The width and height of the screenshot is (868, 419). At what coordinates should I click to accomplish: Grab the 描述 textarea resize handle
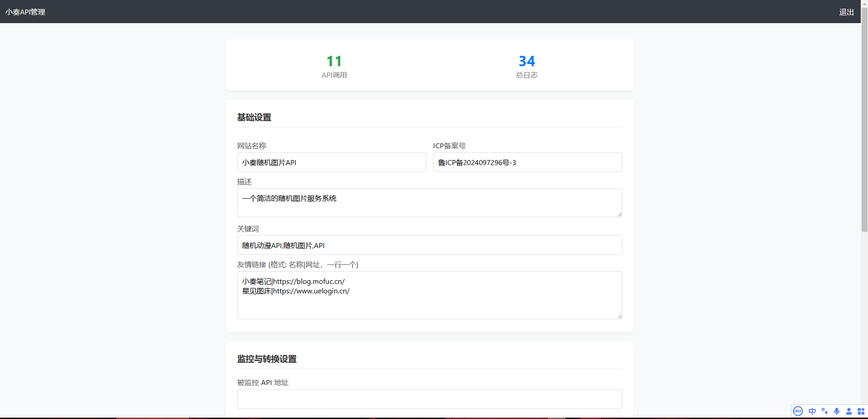point(619,214)
